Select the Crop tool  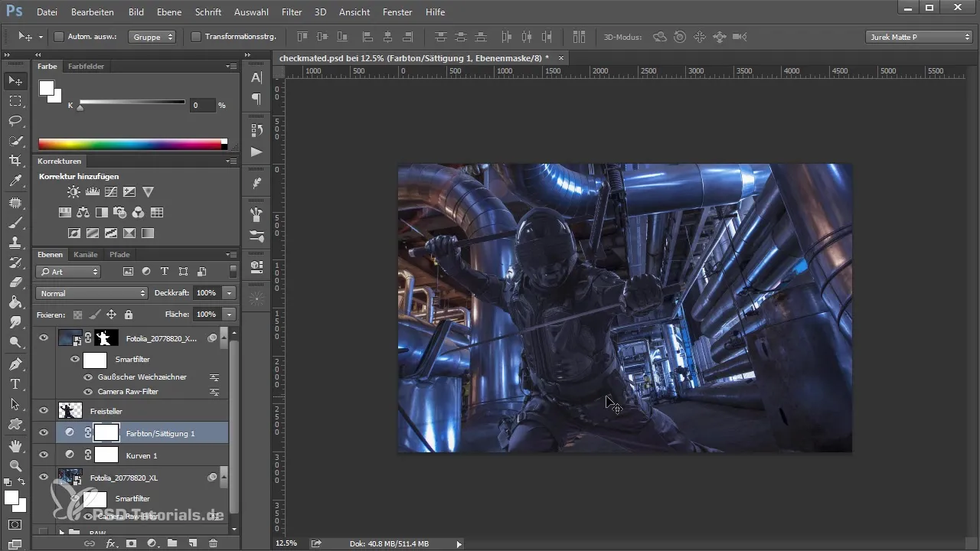click(x=15, y=161)
